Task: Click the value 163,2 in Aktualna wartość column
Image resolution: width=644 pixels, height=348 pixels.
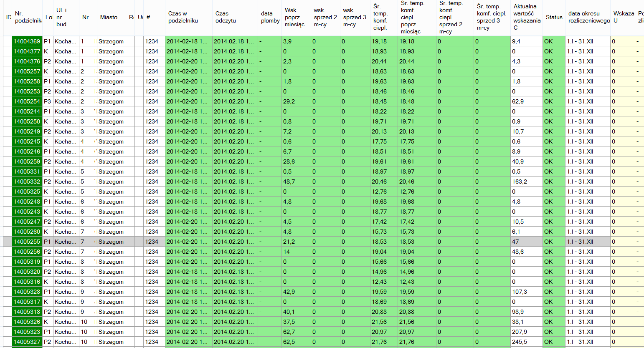Action: pyautogui.click(x=527, y=182)
